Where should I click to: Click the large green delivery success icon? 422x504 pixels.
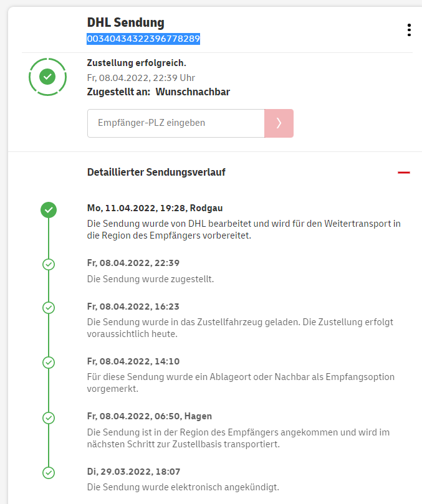coord(47,77)
